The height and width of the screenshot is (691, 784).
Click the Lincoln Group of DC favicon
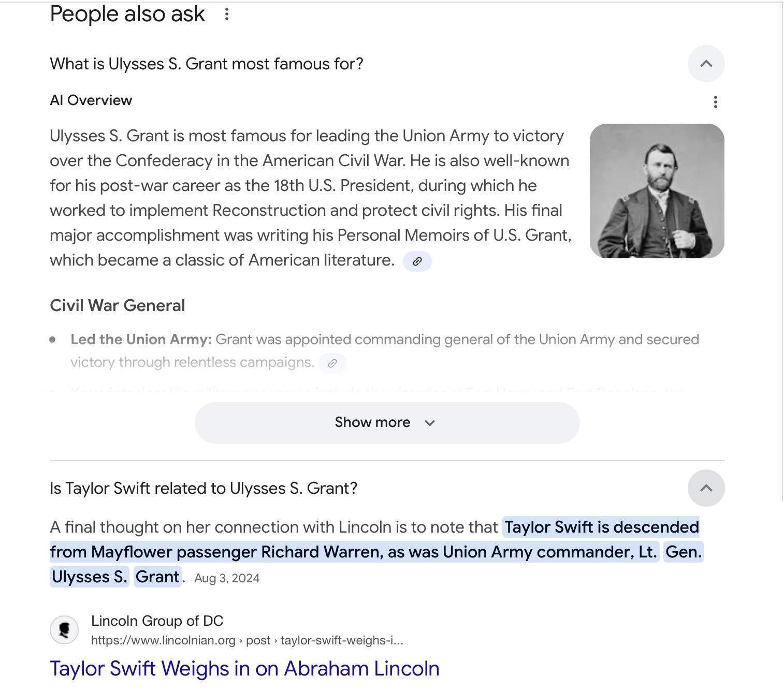tap(64, 630)
